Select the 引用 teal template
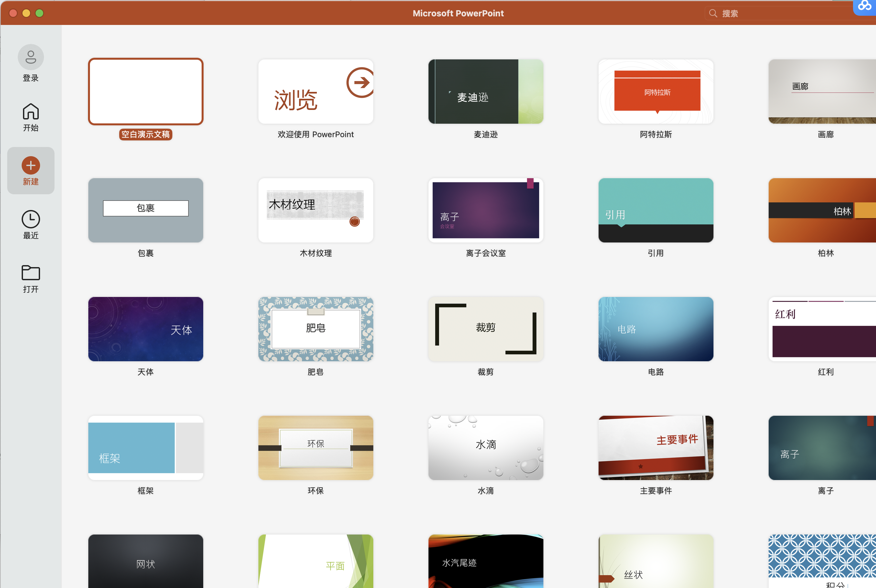 coord(655,210)
